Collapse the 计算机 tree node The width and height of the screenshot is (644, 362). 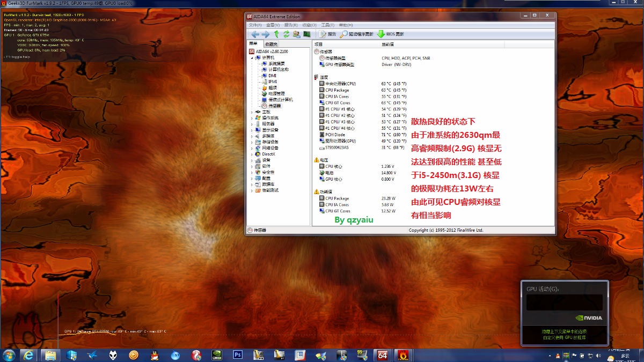(x=252, y=57)
